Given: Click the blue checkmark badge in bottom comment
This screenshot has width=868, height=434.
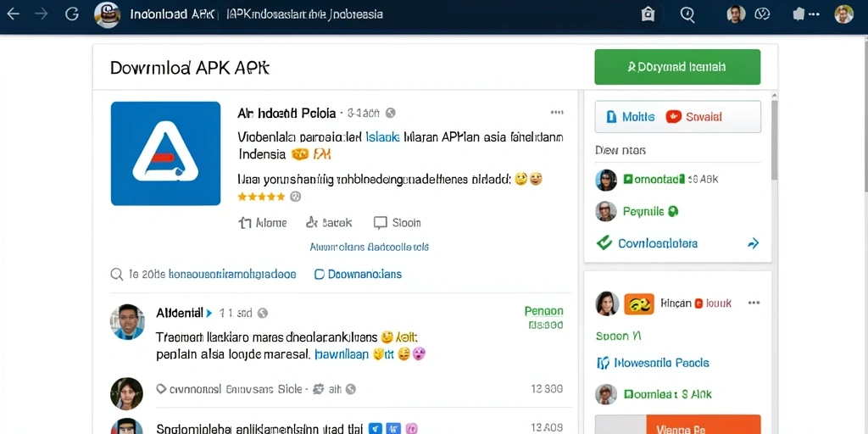Looking at the screenshot, I should (x=376, y=428).
